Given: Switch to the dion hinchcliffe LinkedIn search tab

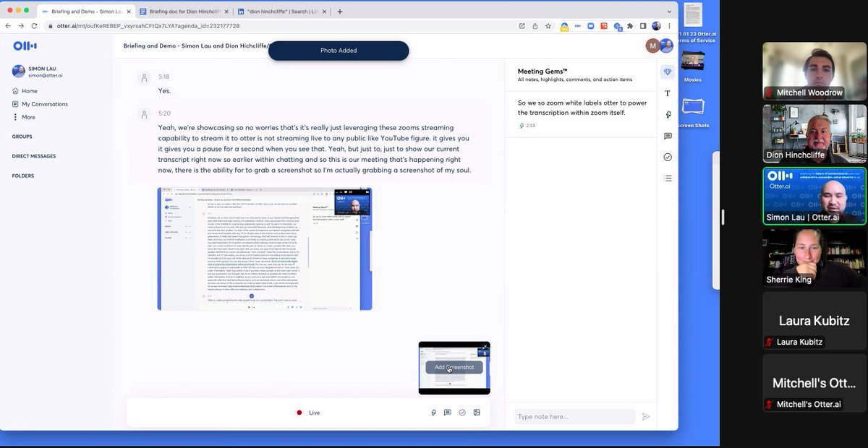Looking at the screenshot, I should [x=283, y=12].
